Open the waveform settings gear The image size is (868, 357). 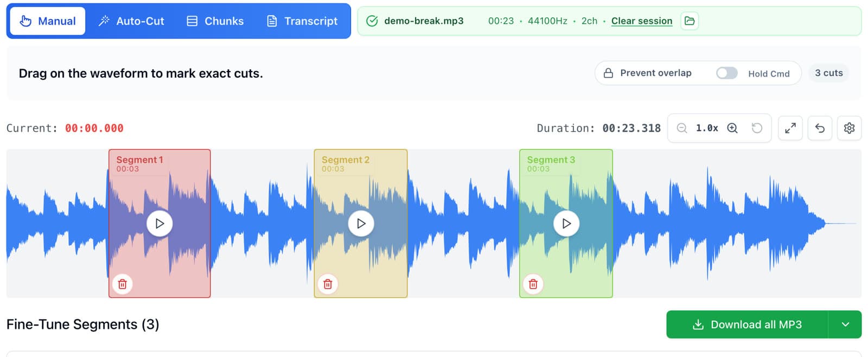click(x=849, y=128)
